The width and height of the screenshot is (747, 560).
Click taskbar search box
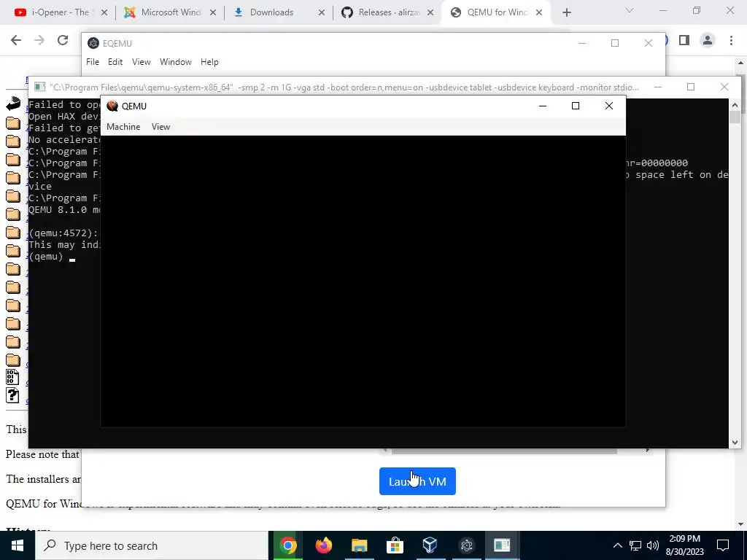tap(152, 545)
